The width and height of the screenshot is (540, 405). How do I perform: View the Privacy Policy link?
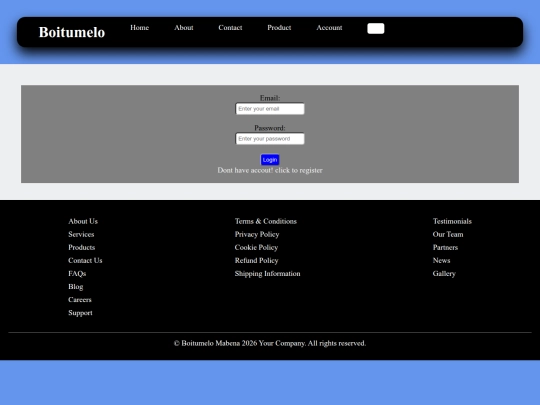(257, 234)
